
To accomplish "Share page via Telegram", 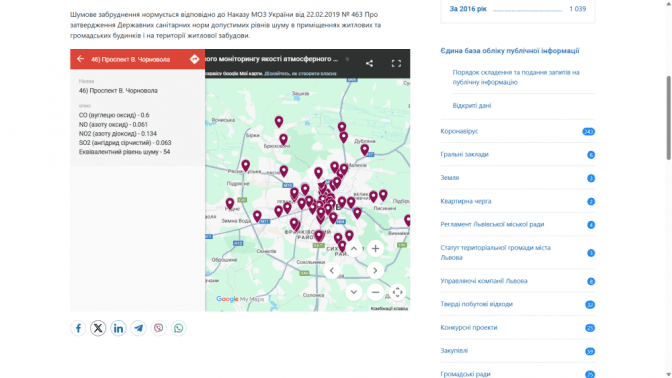I will click(x=138, y=328).
